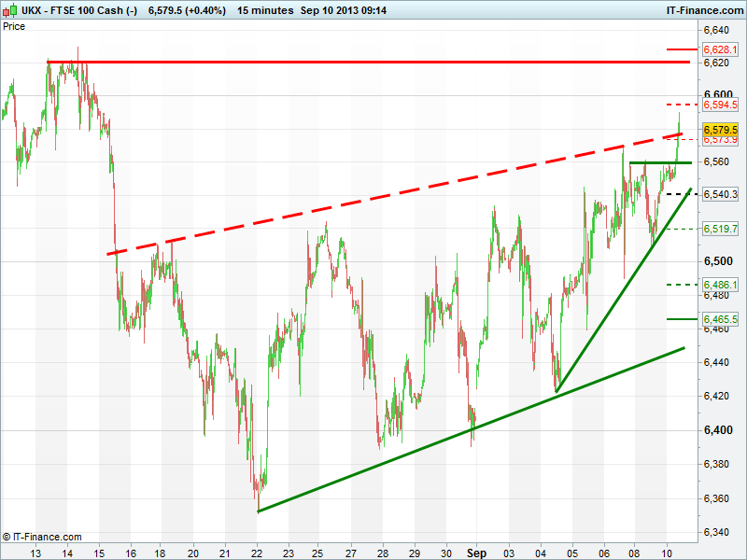Click the "Price" panel label

click(x=14, y=26)
